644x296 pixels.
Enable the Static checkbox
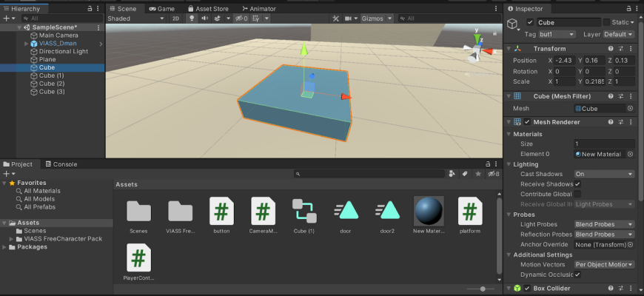[606, 23]
